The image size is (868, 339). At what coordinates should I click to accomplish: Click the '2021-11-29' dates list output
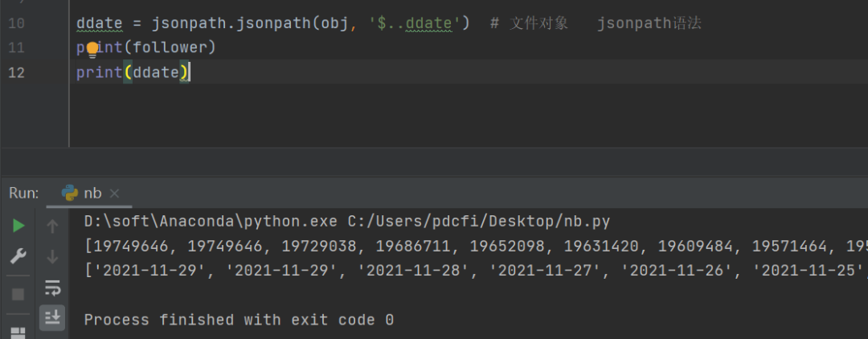[476, 271]
